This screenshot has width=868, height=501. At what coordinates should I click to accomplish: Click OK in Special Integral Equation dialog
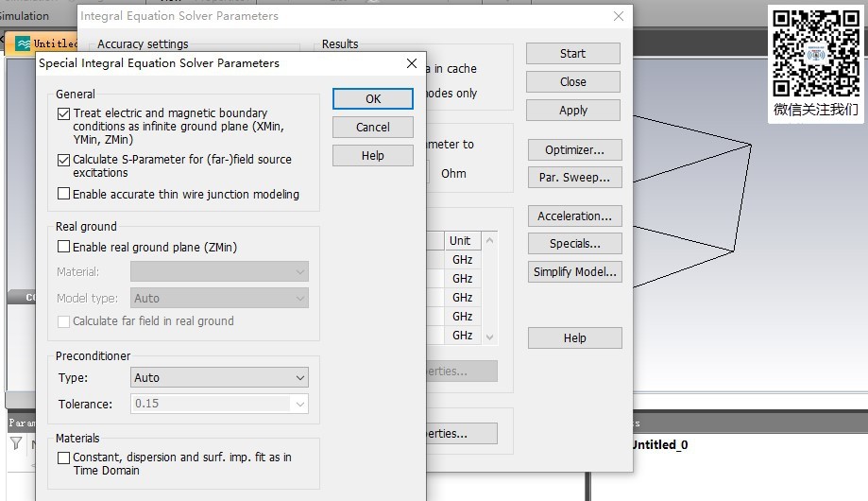point(372,98)
